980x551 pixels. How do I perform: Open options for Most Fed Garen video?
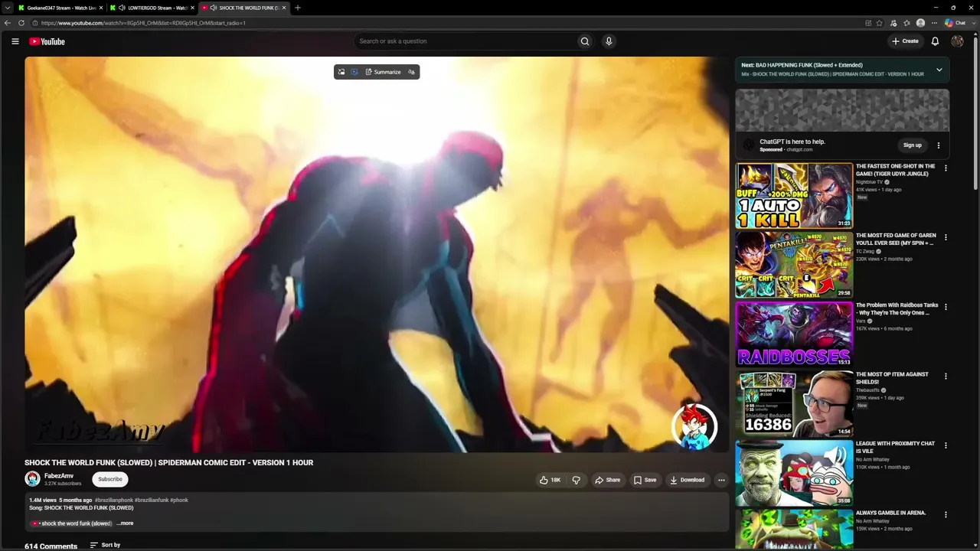pos(946,237)
